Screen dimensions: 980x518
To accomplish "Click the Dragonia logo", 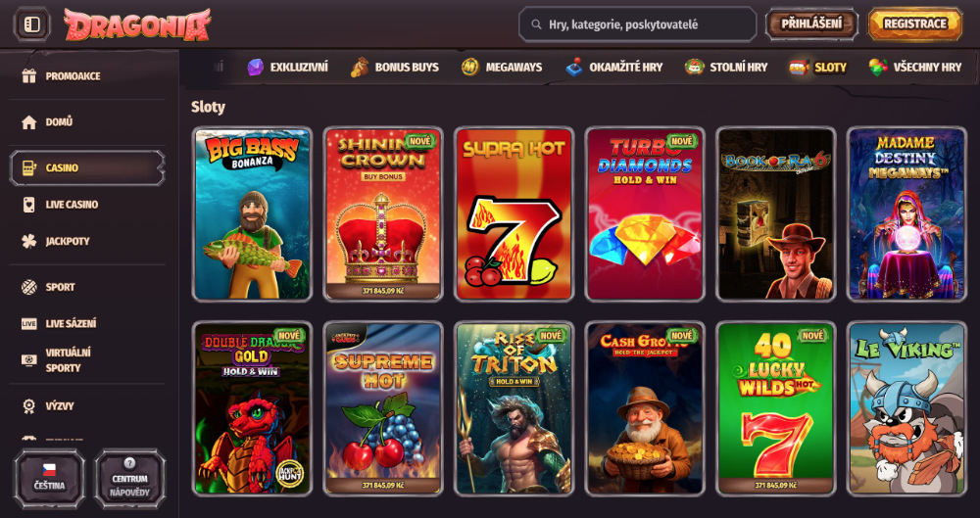I will 137,24.
